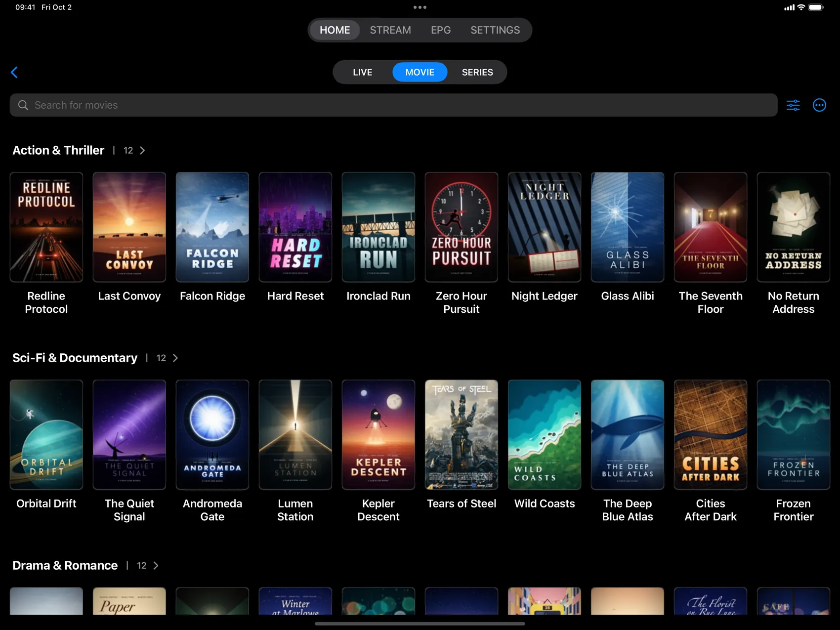The width and height of the screenshot is (840, 630).
Task: Tap the battery icon in status bar
Action: [x=816, y=7]
